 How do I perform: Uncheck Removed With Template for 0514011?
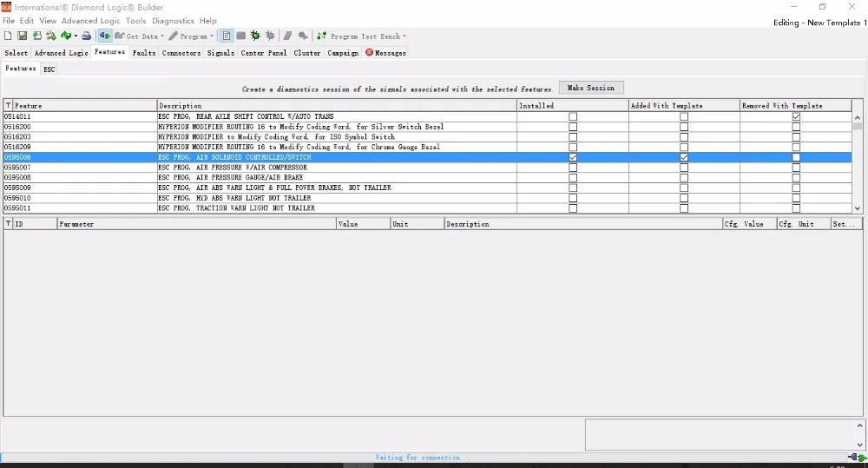[796, 116]
